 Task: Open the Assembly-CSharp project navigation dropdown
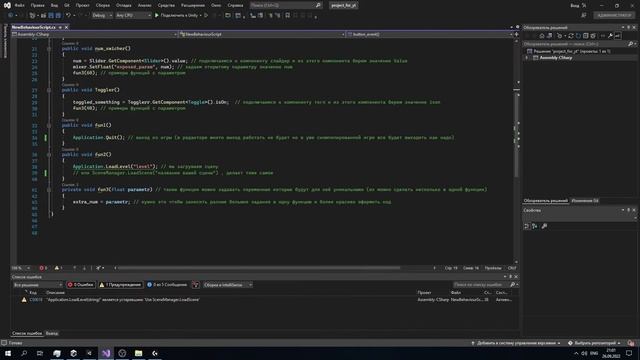point(95,34)
